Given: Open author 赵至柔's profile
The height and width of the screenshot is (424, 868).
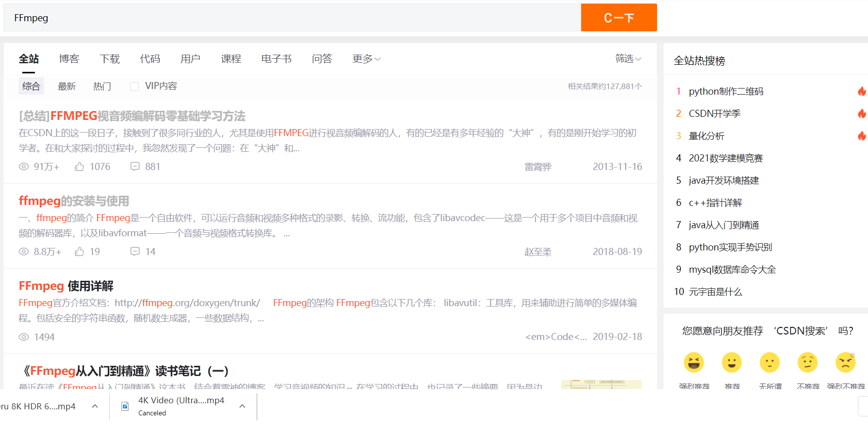Looking at the screenshot, I should coord(538,251).
